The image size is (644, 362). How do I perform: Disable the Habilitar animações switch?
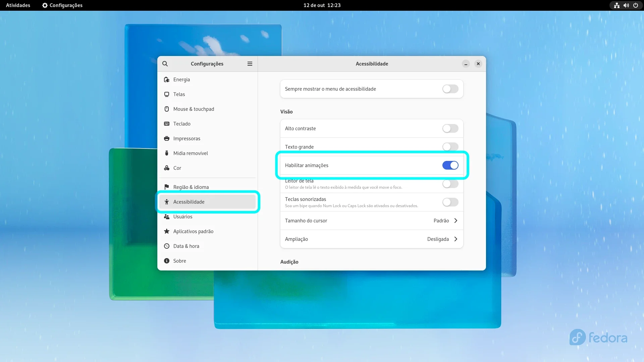pos(450,165)
